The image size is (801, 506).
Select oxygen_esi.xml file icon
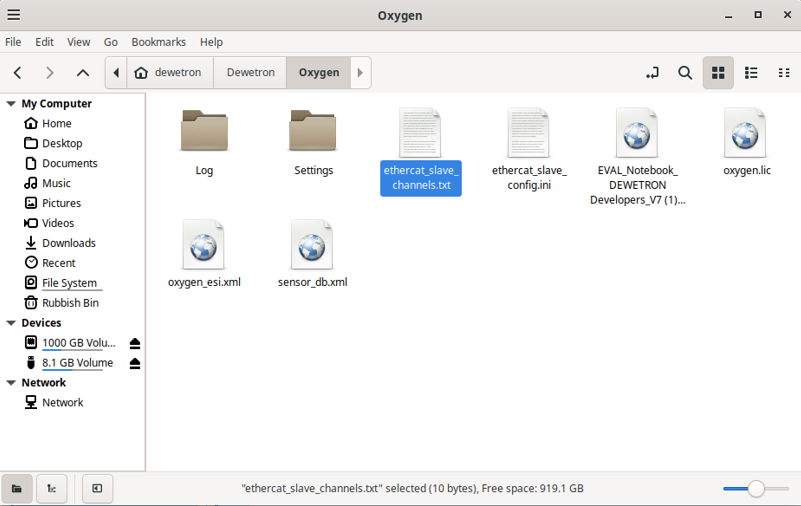tap(203, 245)
